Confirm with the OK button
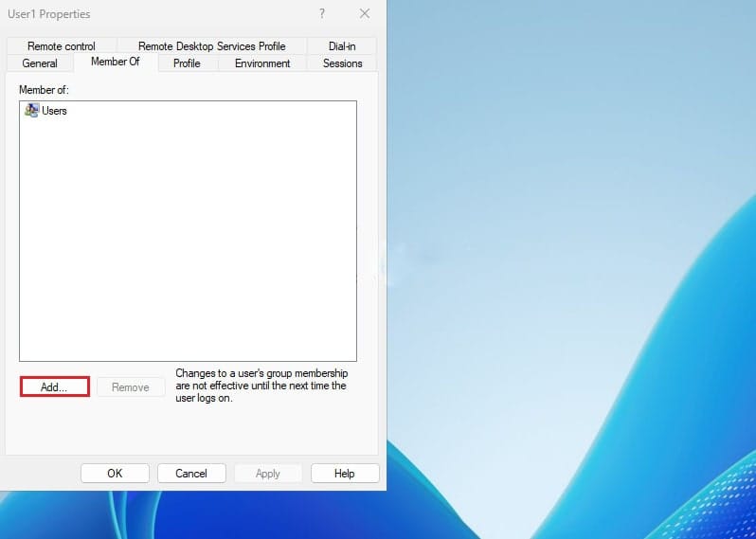Image resolution: width=756 pixels, height=539 pixels. point(116,474)
